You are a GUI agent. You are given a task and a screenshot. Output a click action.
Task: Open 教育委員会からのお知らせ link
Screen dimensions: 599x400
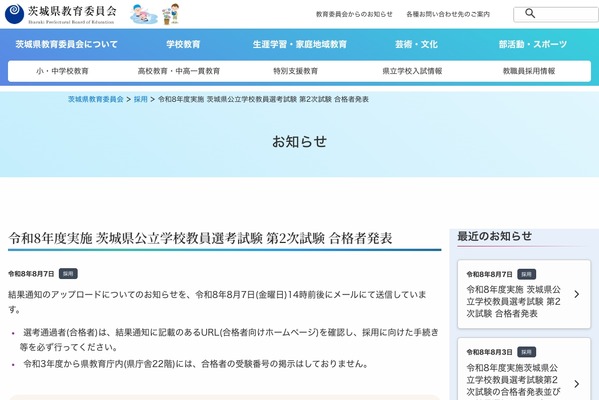tap(354, 14)
